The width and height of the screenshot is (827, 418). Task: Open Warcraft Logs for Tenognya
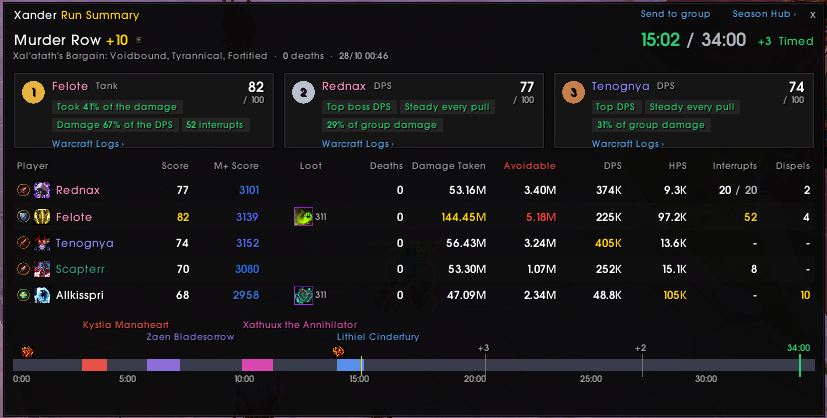click(628, 143)
